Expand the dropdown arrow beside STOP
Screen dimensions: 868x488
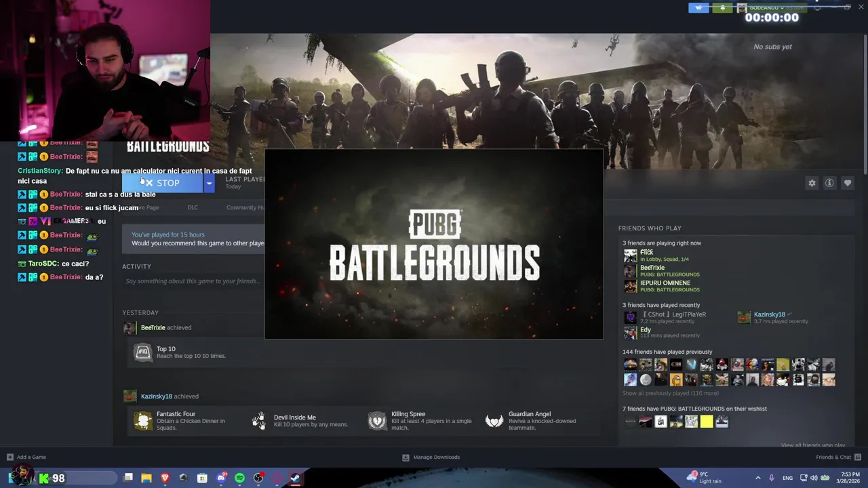click(209, 183)
